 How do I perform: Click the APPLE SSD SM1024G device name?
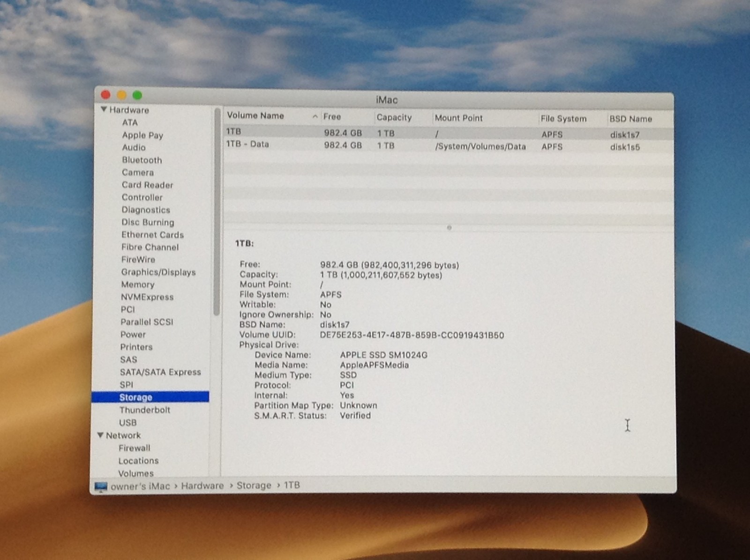[383, 355]
